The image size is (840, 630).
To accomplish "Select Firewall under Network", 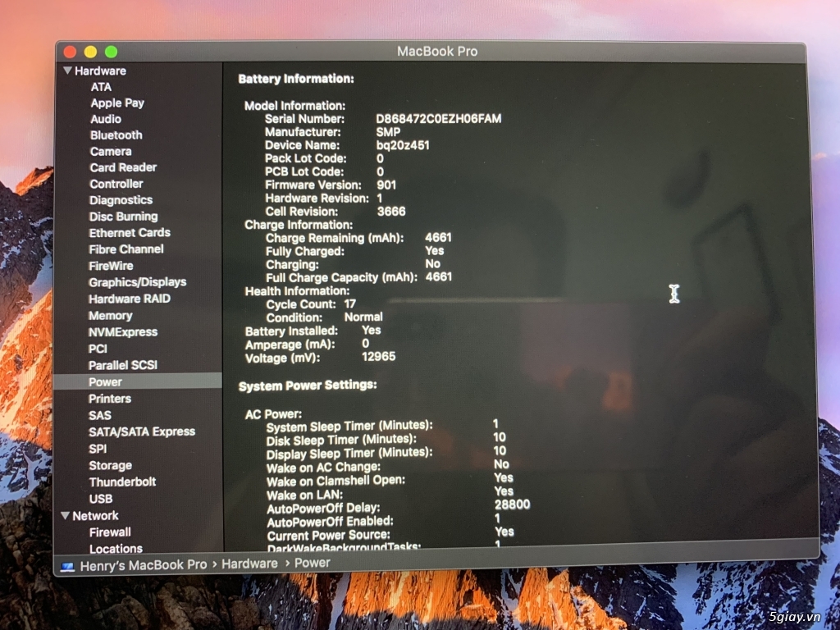I will [110, 532].
